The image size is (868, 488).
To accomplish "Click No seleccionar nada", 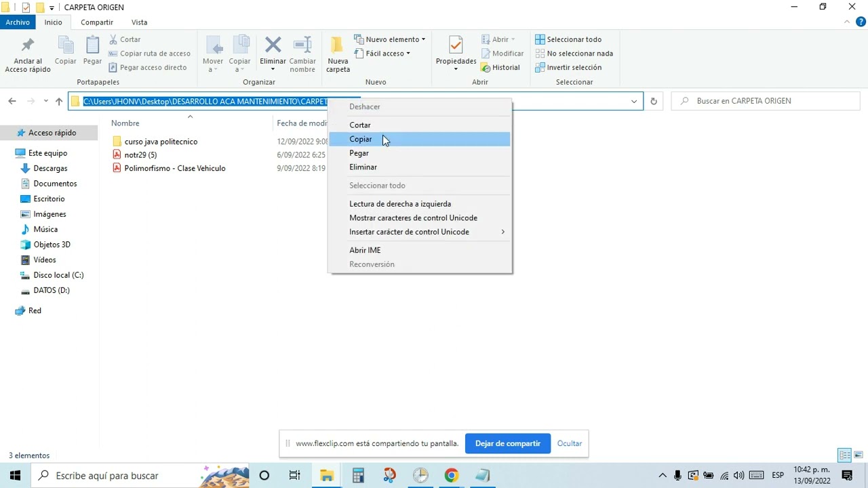I will (x=574, y=54).
